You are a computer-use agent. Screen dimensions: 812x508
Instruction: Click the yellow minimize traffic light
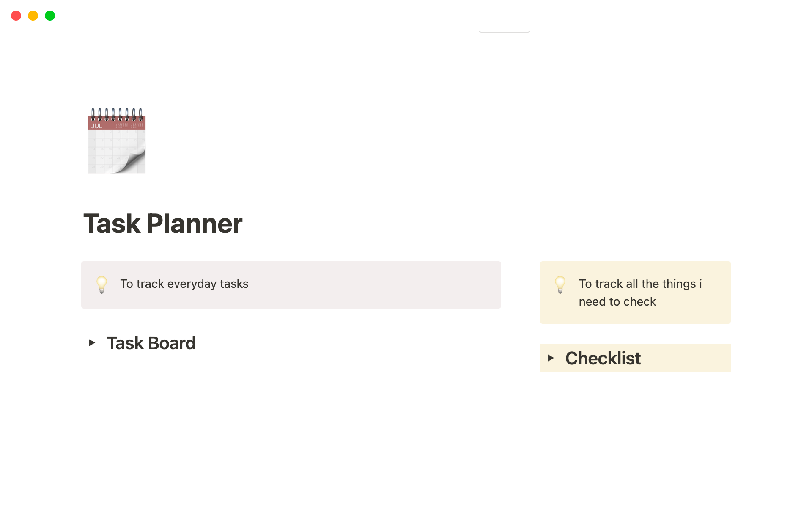[33, 16]
